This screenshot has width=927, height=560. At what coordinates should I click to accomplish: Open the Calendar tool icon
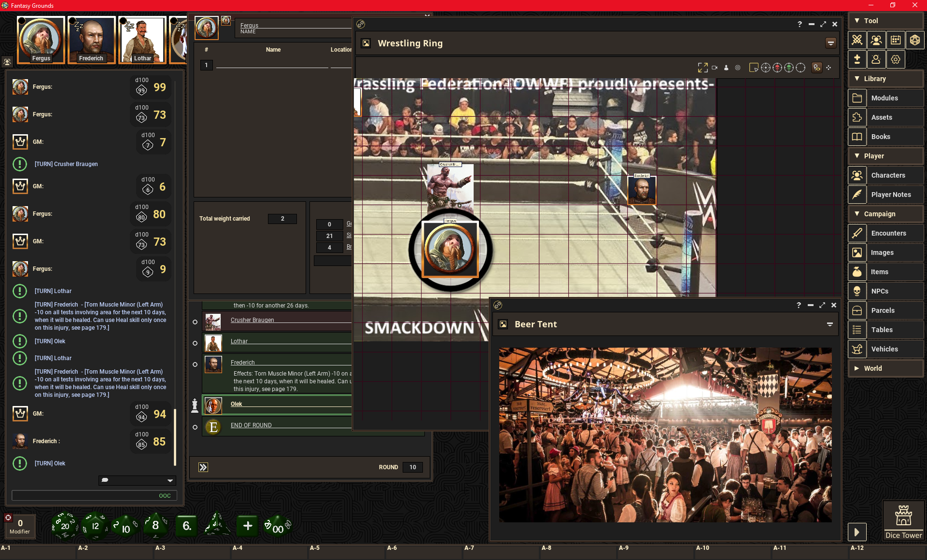896,40
